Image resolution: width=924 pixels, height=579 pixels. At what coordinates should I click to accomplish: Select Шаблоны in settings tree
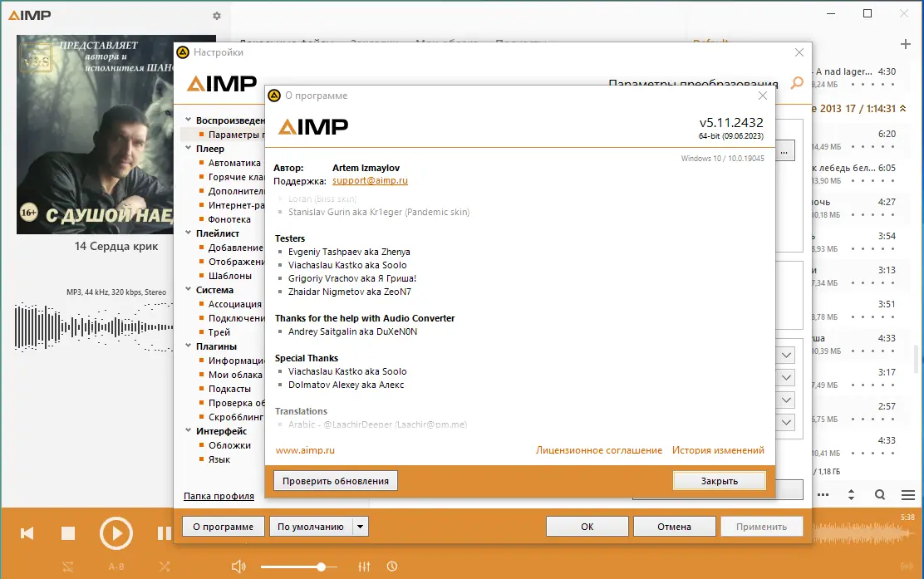point(230,276)
